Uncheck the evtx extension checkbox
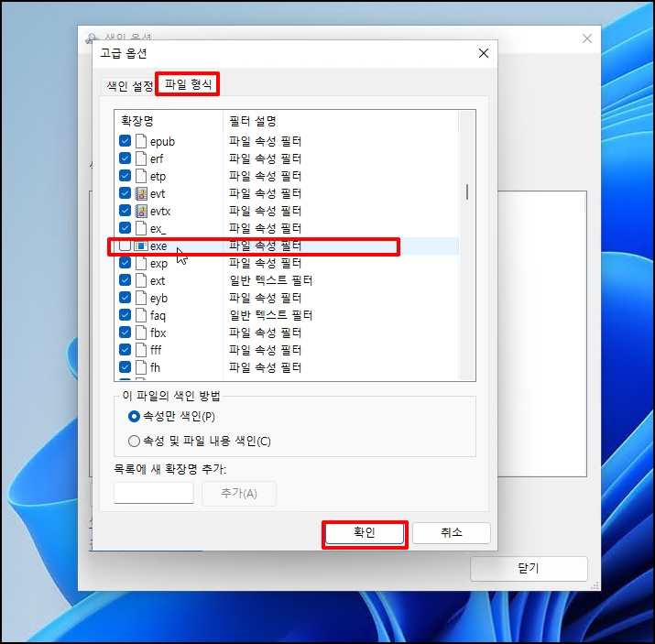 click(125, 211)
